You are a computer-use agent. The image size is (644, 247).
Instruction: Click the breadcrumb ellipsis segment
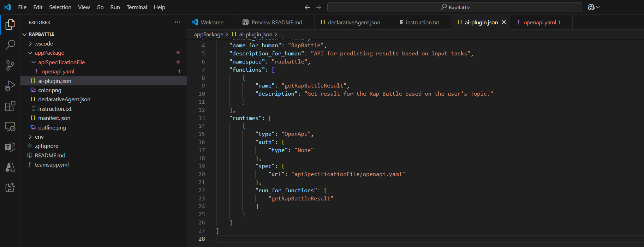click(281, 34)
